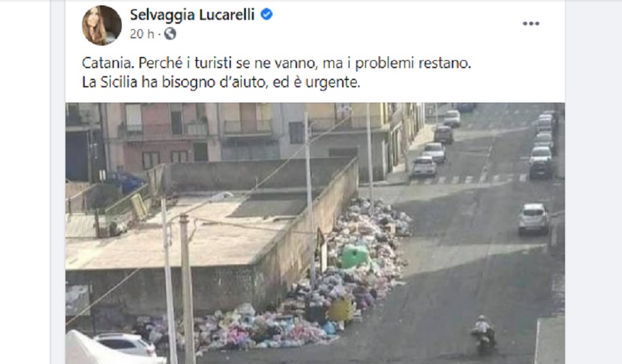This screenshot has width=622, height=364.
Task: Click the parked white car at the photo's bottom-left
Action: click(x=125, y=343)
